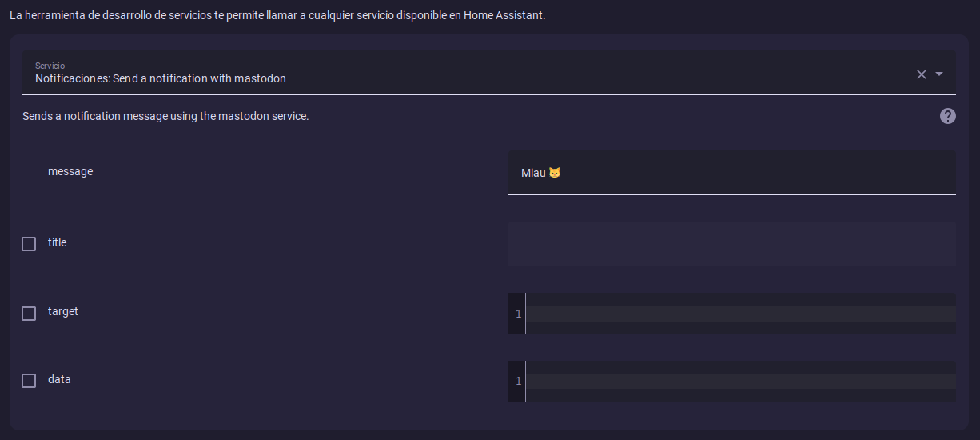
Task: Enable the title checkbox
Action: tap(29, 244)
